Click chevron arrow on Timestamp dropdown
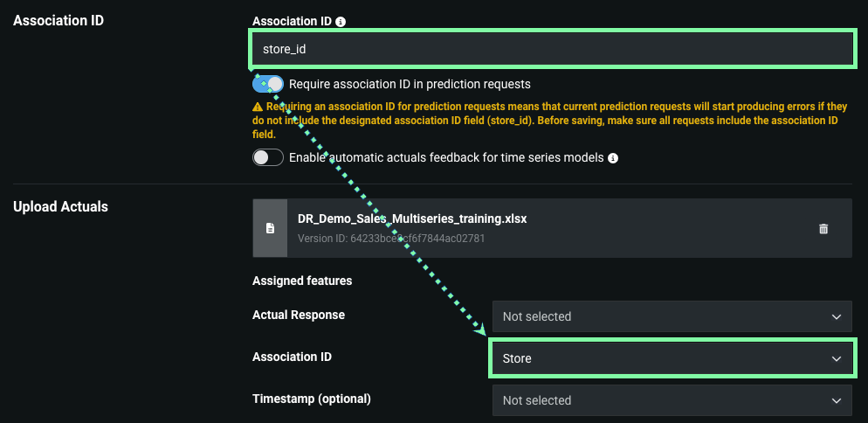This screenshot has height=423, width=868. click(x=836, y=400)
